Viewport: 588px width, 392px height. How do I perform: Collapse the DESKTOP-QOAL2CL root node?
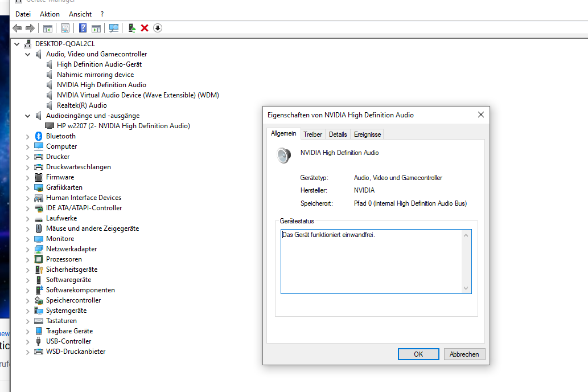17,44
